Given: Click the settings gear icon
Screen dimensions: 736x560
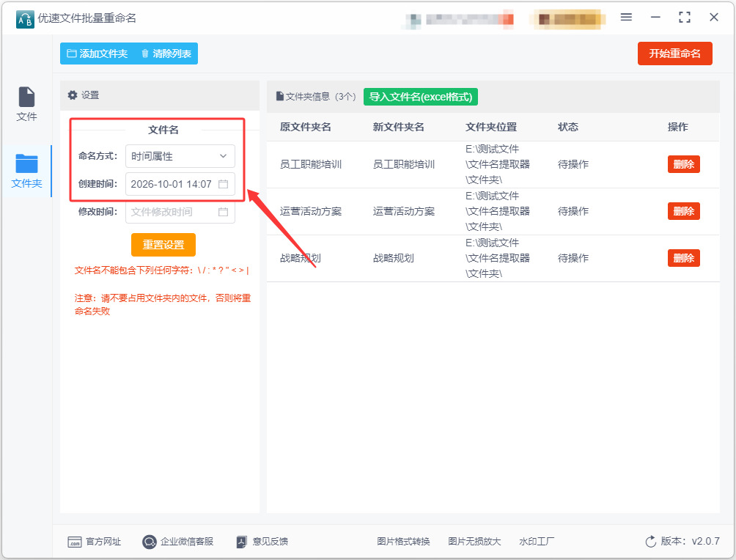Looking at the screenshot, I should 73,95.
